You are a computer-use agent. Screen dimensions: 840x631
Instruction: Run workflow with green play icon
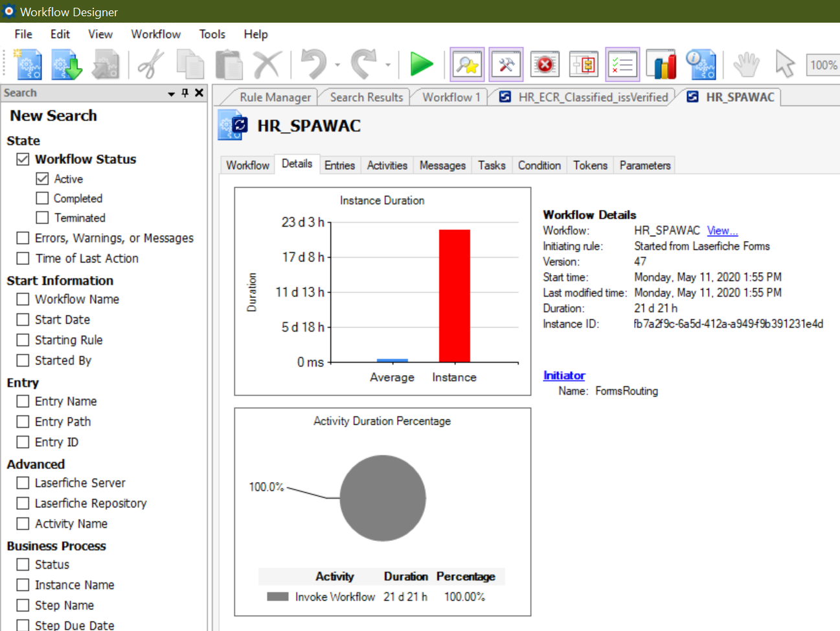422,65
